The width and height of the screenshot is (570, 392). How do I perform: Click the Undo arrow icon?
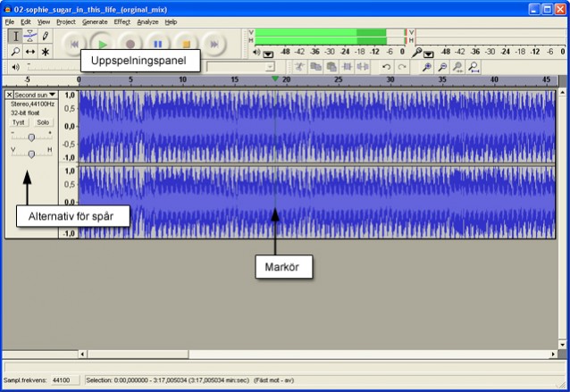pyautogui.click(x=387, y=67)
